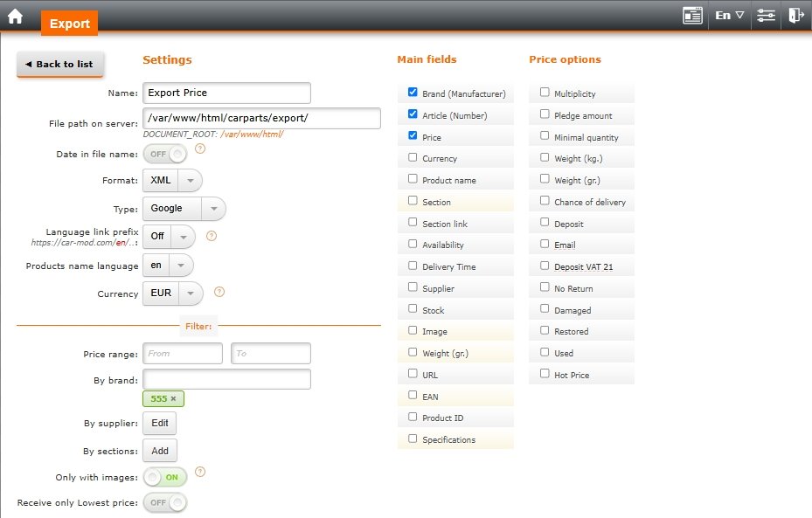
Task: Open the site preview layout icon
Action: [692, 16]
